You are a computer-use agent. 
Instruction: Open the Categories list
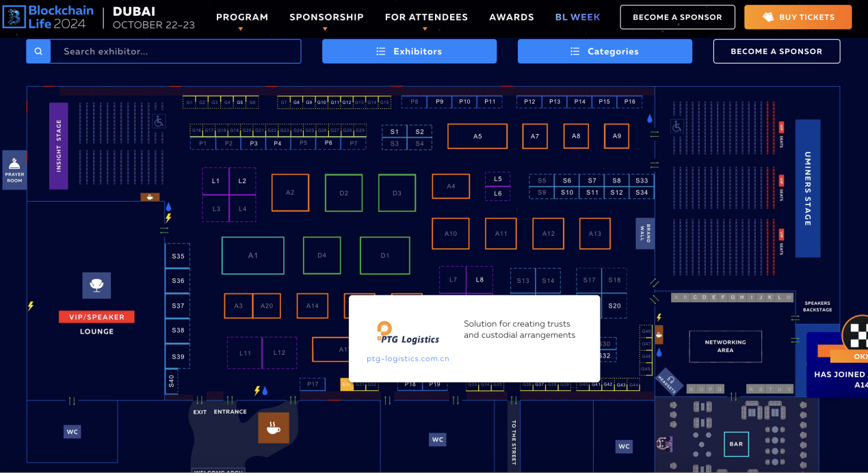point(605,51)
